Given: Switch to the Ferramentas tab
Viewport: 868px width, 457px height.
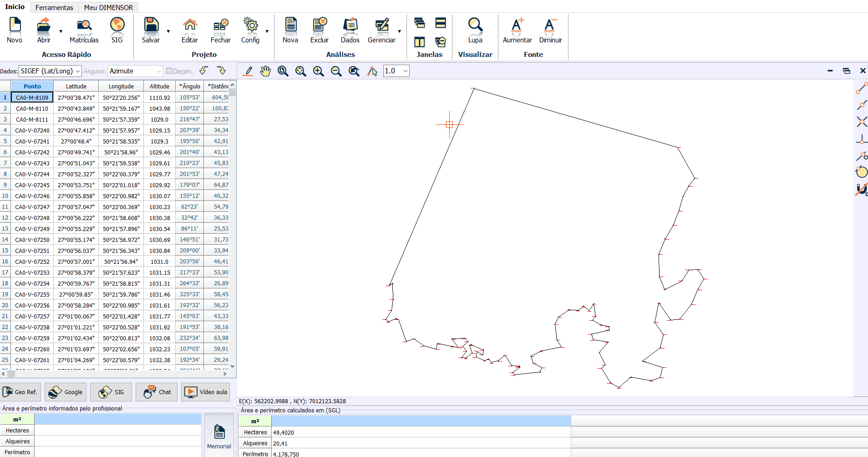Looking at the screenshot, I should [54, 7].
